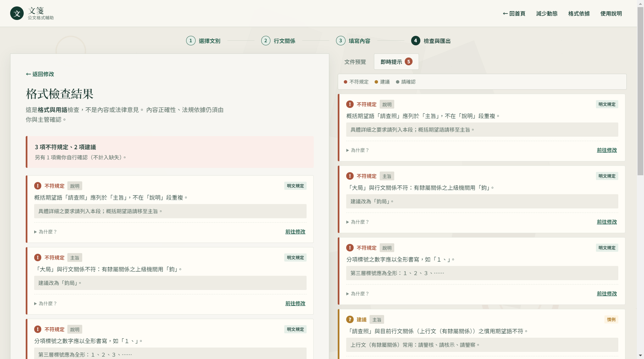
Task: Click error icon on left 大局 card
Action: (38, 258)
